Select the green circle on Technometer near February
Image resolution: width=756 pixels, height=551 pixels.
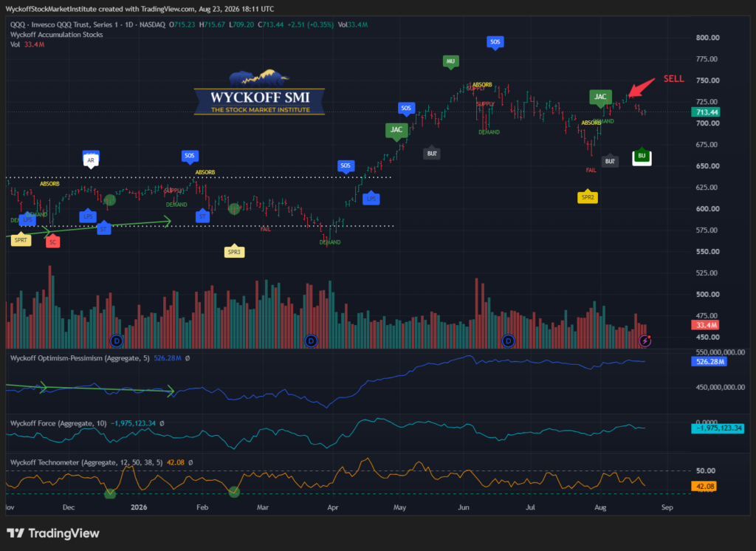(234, 492)
